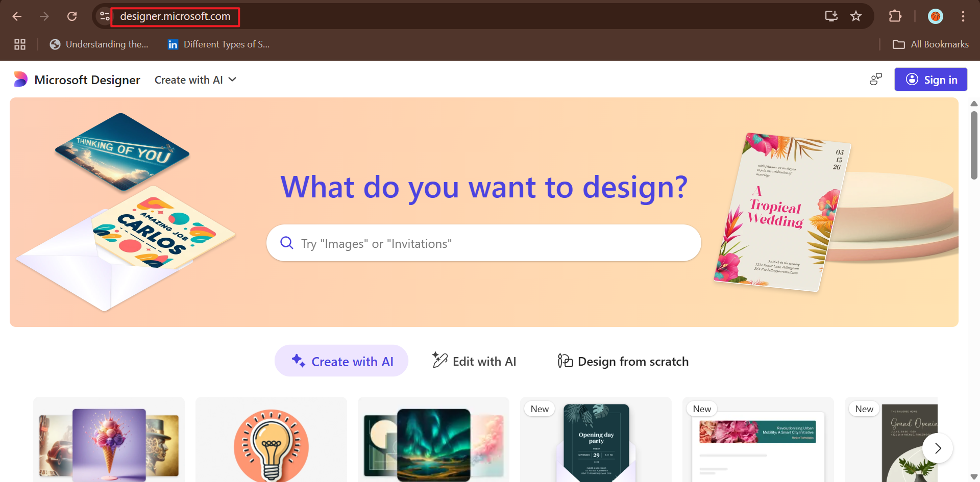
Task: Open the Chrome three-dot menu
Action: point(963,16)
